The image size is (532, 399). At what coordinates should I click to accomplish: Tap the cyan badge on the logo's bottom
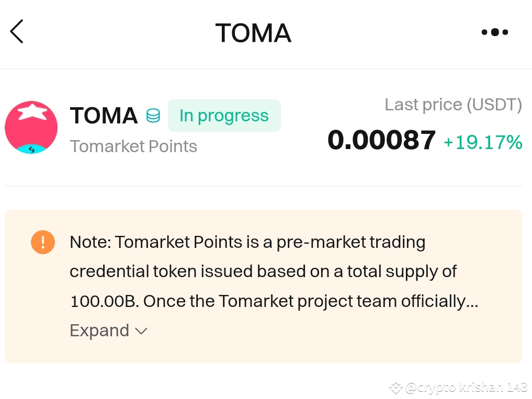(31, 149)
